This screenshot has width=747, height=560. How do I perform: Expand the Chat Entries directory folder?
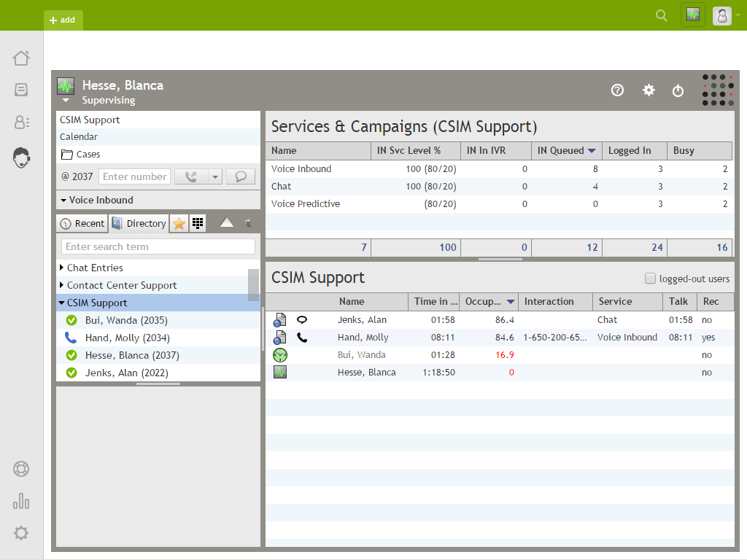tap(62, 268)
